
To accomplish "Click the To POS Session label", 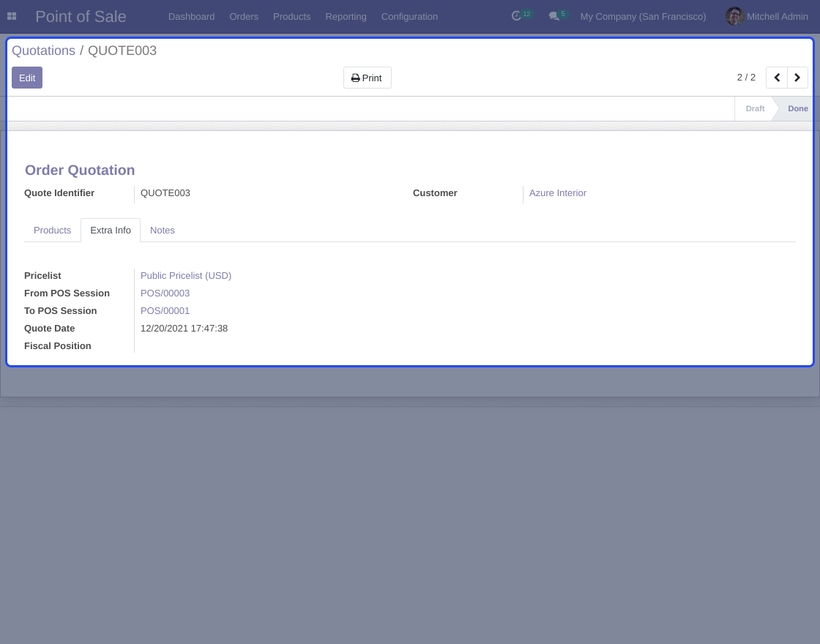I will tap(60, 310).
